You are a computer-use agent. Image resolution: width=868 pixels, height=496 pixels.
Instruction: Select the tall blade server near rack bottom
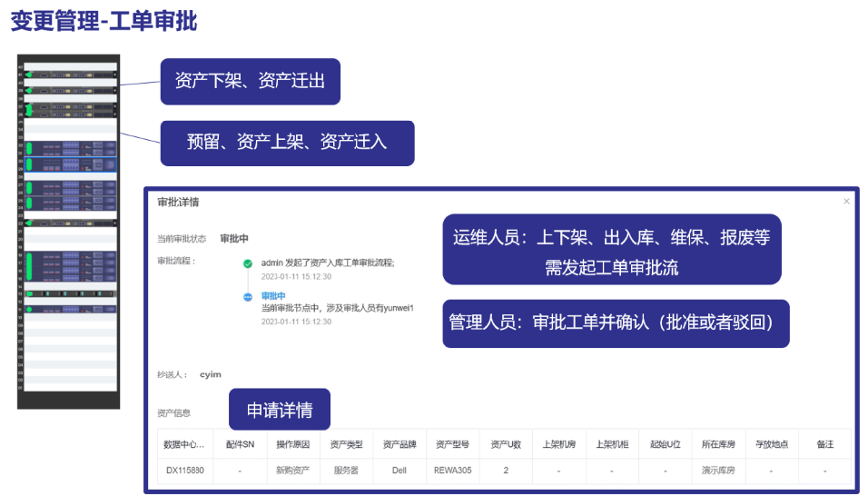[x=69, y=267]
